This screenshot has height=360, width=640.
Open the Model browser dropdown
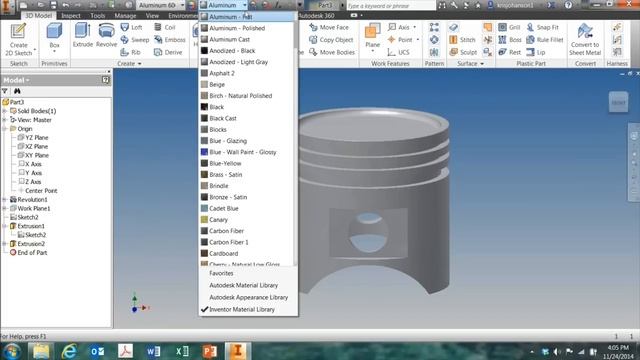[16, 80]
